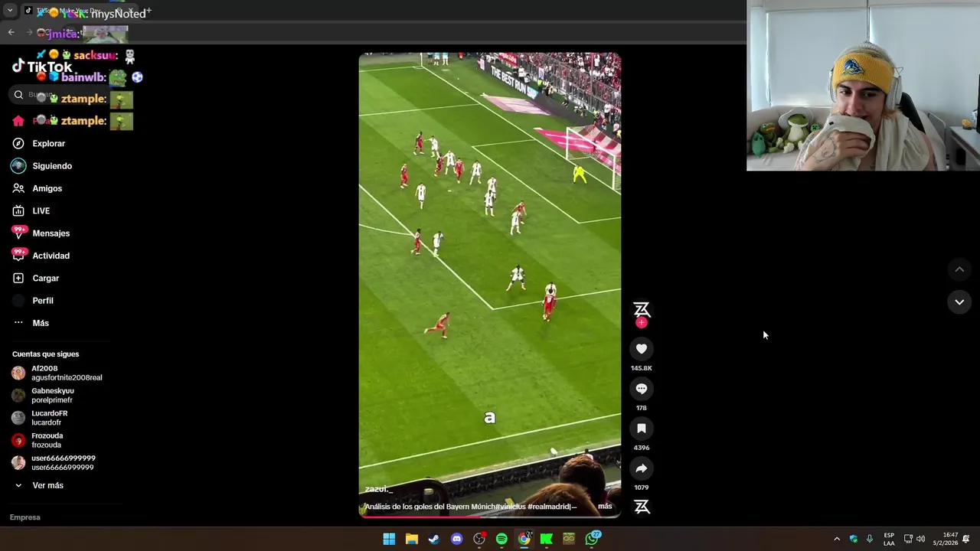The image size is (980, 551).
Task: Open the #vinicius hashtag in caption
Action: [510, 507]
